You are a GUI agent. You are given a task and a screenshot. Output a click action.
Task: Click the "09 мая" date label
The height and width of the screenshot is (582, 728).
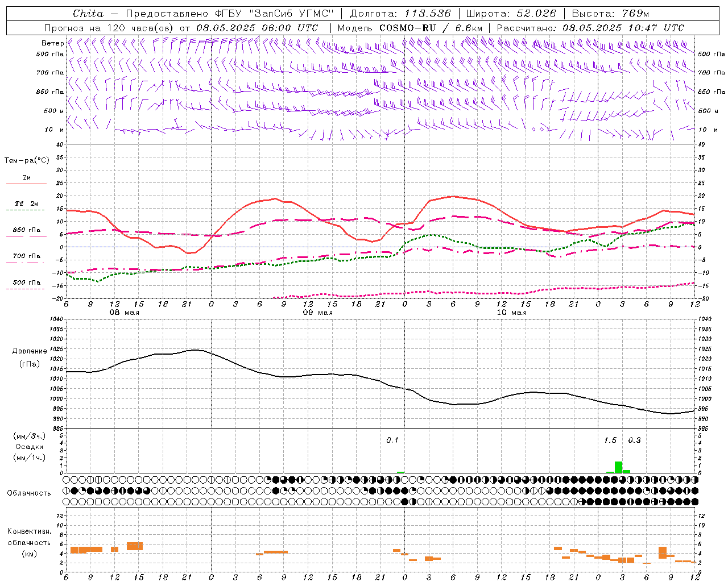click(317, 313)
